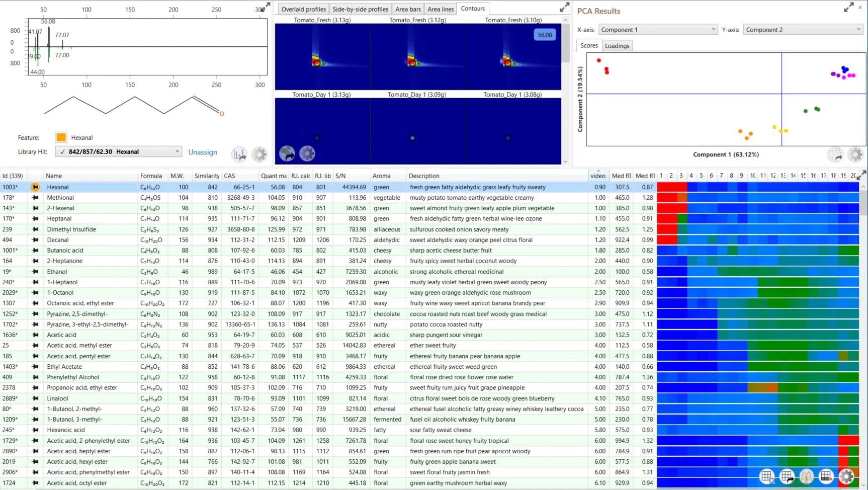Click pin icon on Decanal row

[35, 240]
